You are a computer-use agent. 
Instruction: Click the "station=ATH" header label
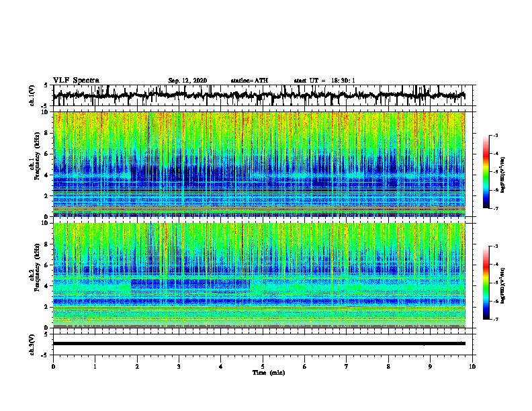tap(249, 81)
